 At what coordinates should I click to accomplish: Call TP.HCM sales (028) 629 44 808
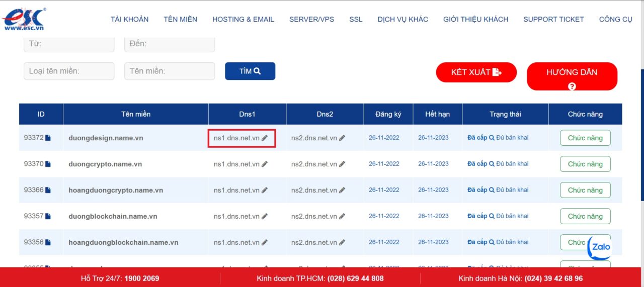[356, 278]
